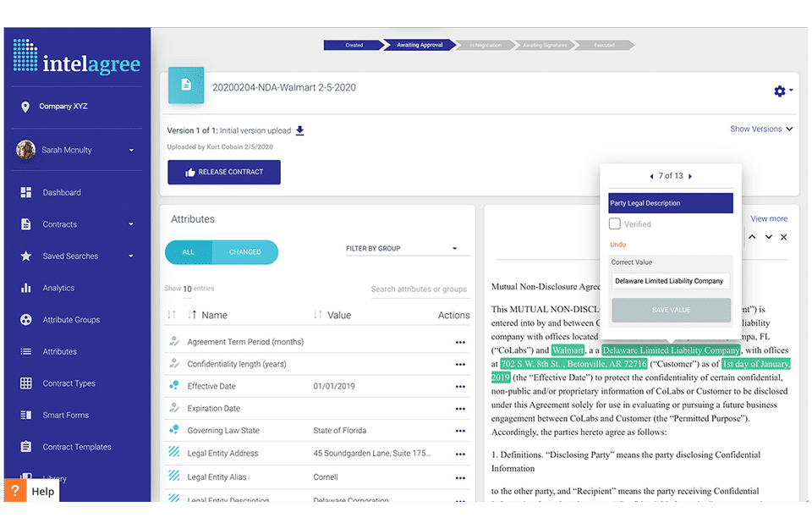Click the View more link
The image size is (812, 529).
(x=769, y=218)
